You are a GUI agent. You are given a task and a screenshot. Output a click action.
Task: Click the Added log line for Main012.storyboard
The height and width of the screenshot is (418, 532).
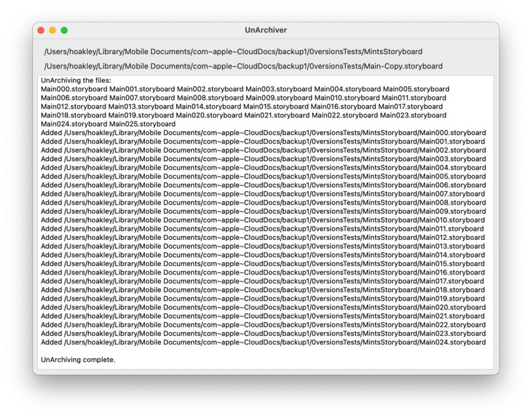coord(263,238)
